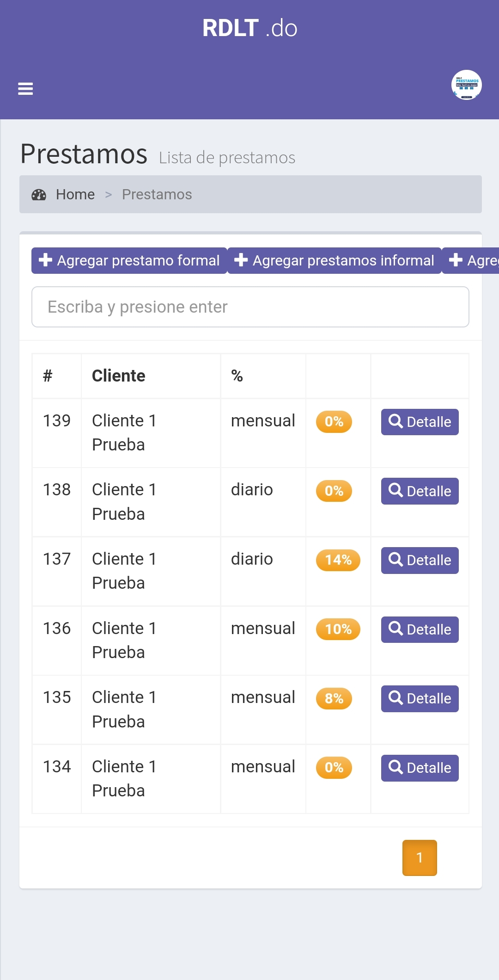Open Detalle for loan 138
The image size is (499, 980).
pos(420,491)
